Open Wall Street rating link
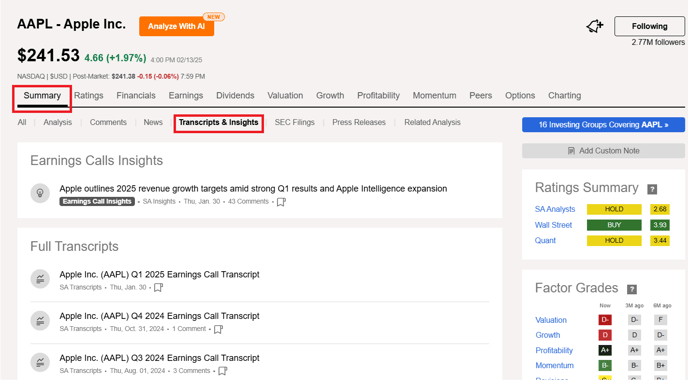 click(553, 225)
